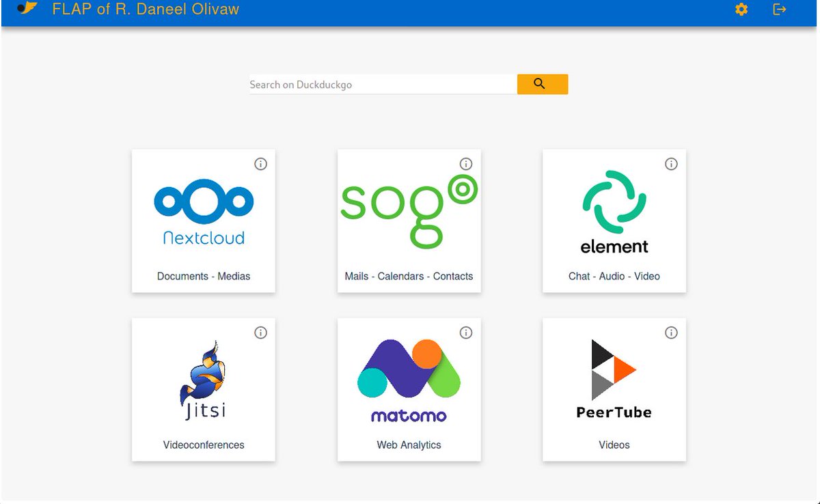Screen dimensions: 820x504
Task: Open the Nextcloud logo
Action: point(204,212)
